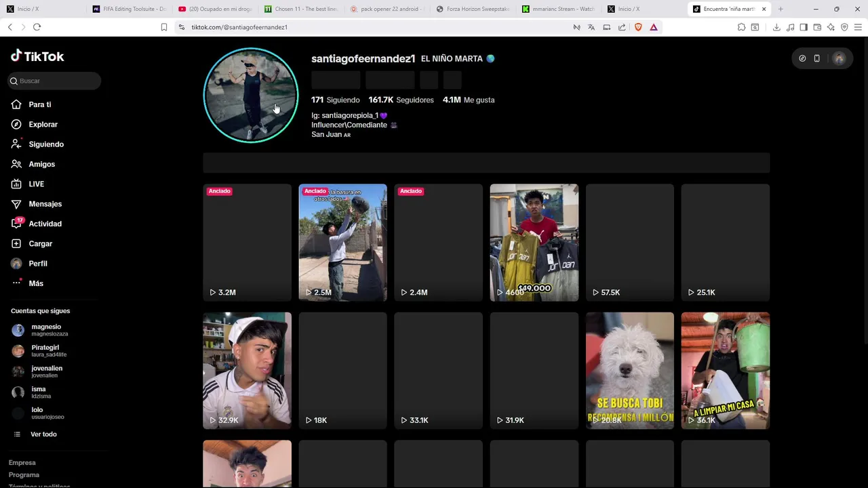Image resolution: width=868 pixels, height=488 pixels.
Task: Switch to Forza Horizon Sweepstakes tab
Action: pyautogui.click(x=473, y=9)
